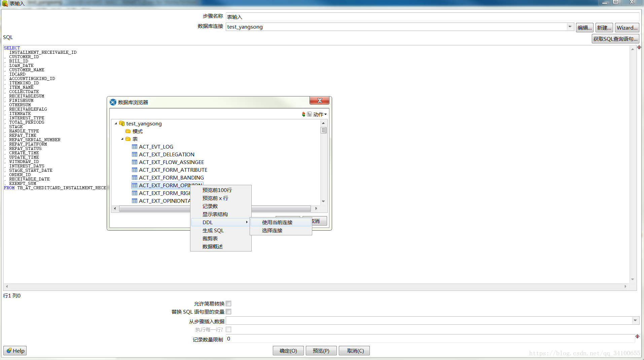Select 显示表结构 in the context menu
The width and height of the screenshot is (644, 360).
pos(221,214)
